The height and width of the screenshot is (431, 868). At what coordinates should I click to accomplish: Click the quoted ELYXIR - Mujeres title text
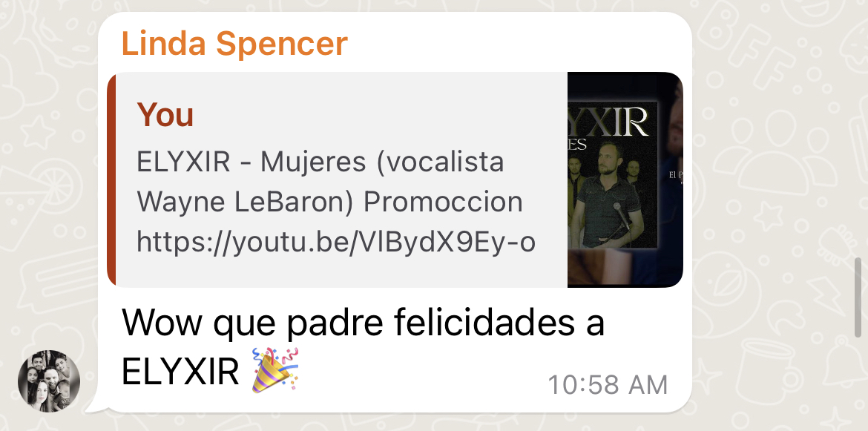(320, 162)
